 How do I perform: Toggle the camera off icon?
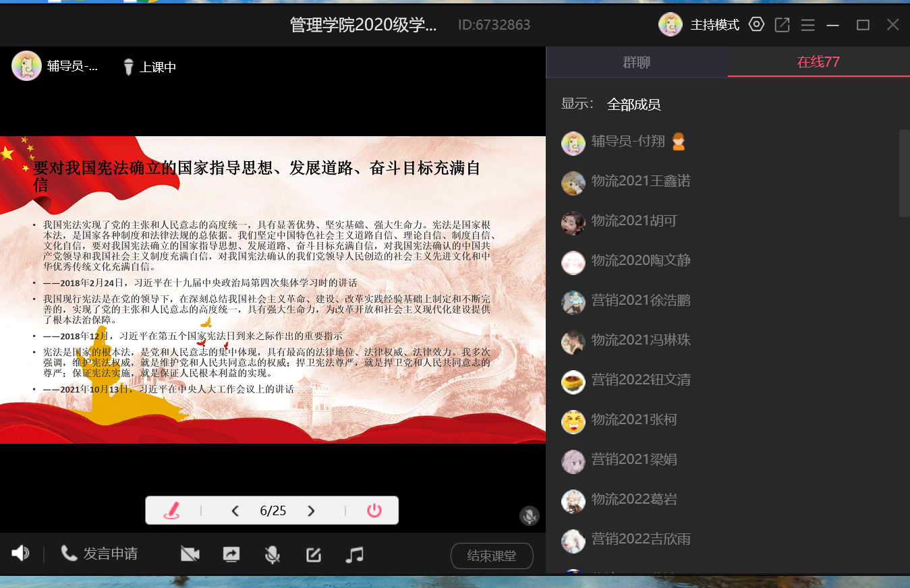pyautogui.click(x=190, y=554)
